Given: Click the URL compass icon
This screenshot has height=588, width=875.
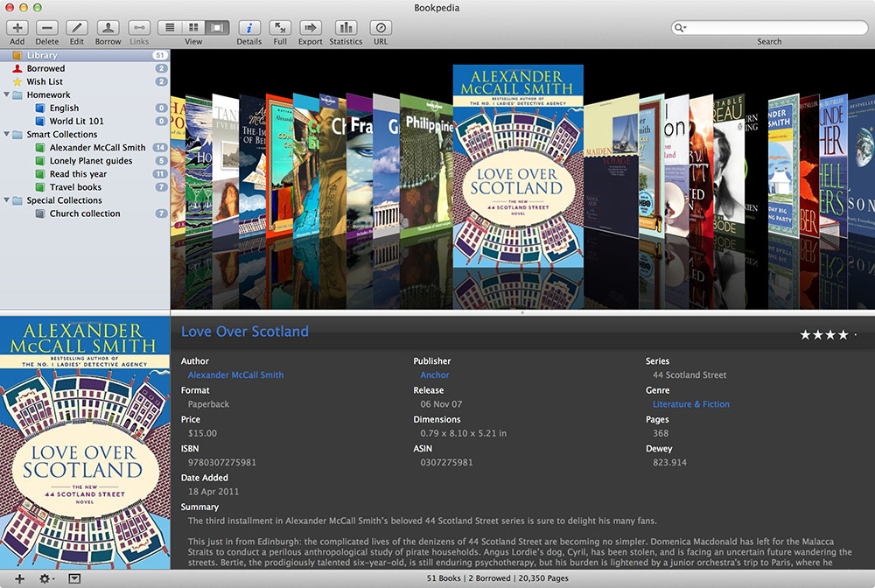Looking at the screenshot, I should (x=381, y=27).
